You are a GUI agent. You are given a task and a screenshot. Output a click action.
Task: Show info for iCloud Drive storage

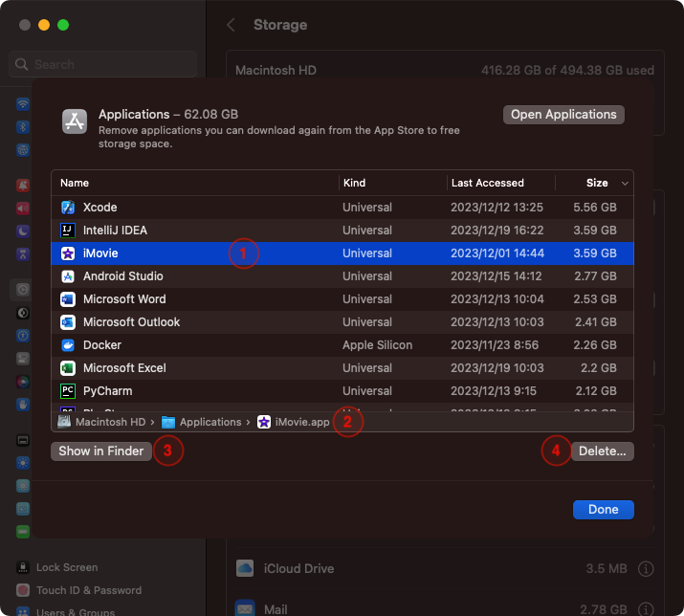tap(646, 569)
